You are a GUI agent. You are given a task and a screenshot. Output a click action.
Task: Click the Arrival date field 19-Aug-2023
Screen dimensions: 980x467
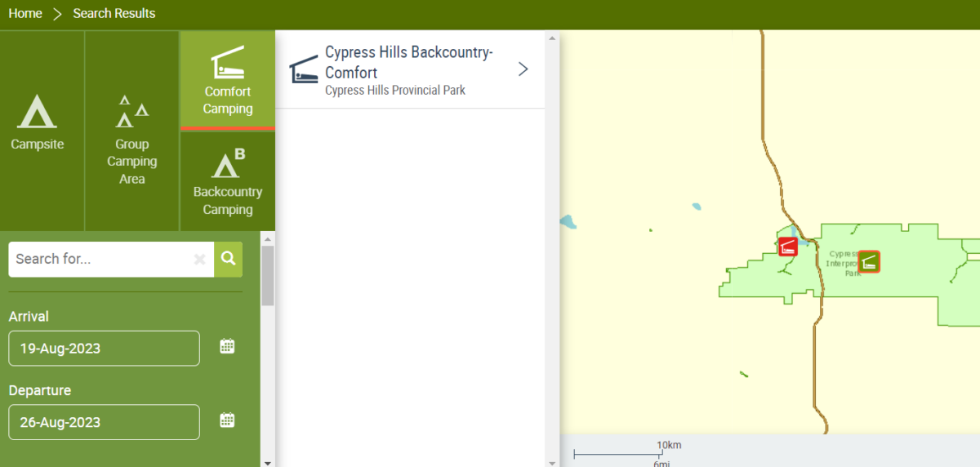point(104,349)
